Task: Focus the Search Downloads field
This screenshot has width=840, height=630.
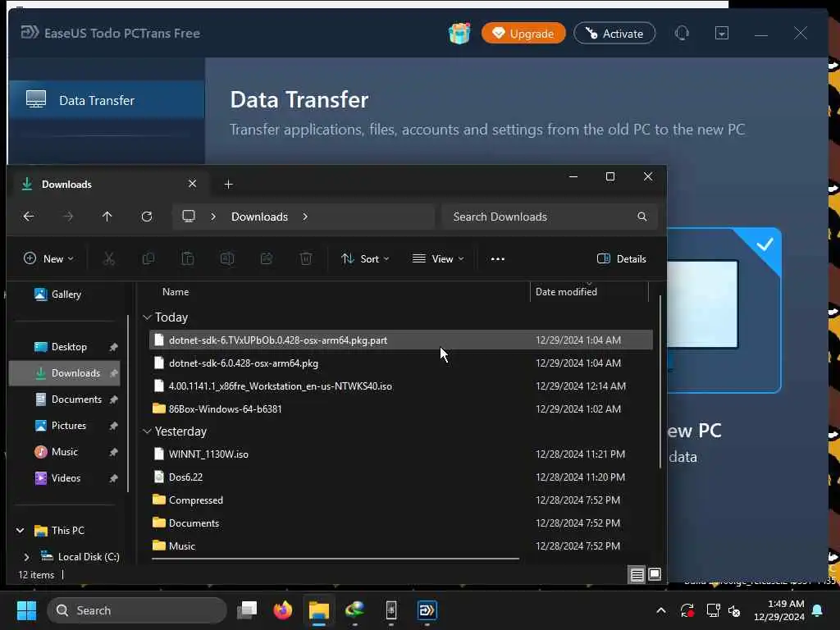Action: click(x=550, y=217)
